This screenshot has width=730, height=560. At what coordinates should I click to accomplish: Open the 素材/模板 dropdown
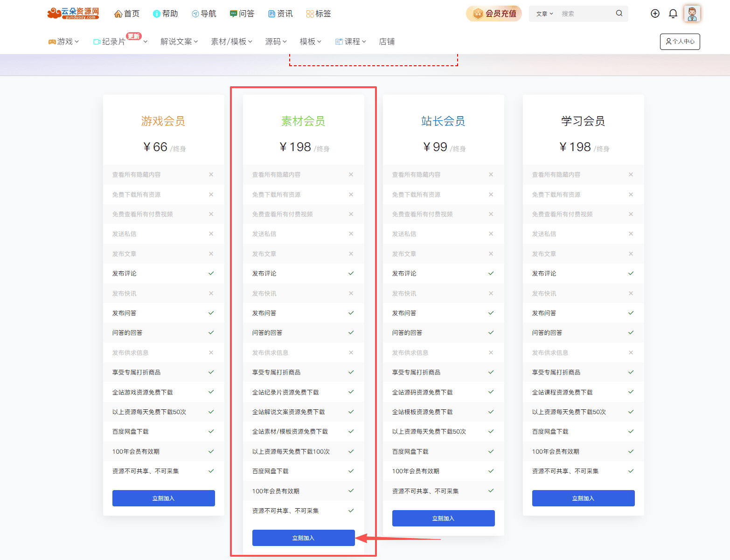point(231,41)
